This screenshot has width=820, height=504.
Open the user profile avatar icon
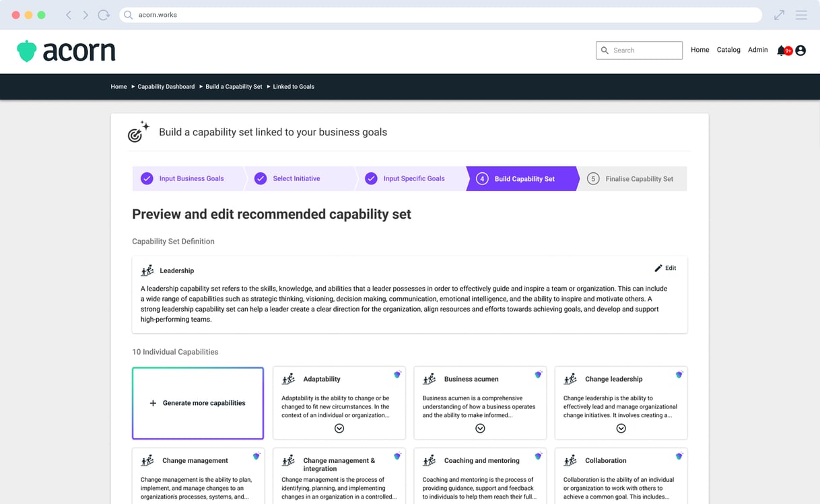[800, 50]
